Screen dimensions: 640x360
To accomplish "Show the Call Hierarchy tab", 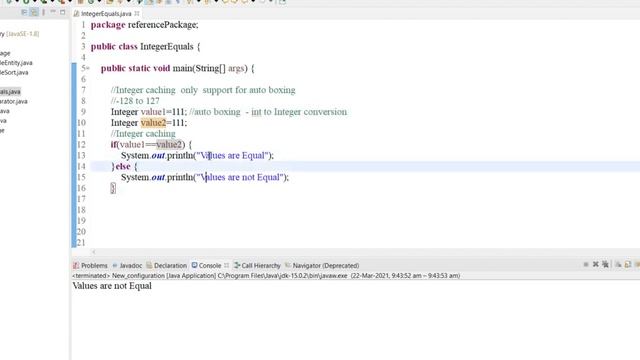I will pyautogui.click(x=257, y=265).
